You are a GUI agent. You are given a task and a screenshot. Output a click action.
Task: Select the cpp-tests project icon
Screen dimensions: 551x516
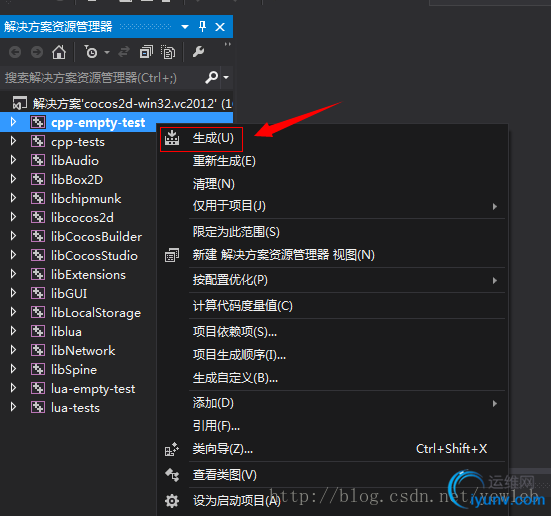pyautogui.click(x=38, y=141)
